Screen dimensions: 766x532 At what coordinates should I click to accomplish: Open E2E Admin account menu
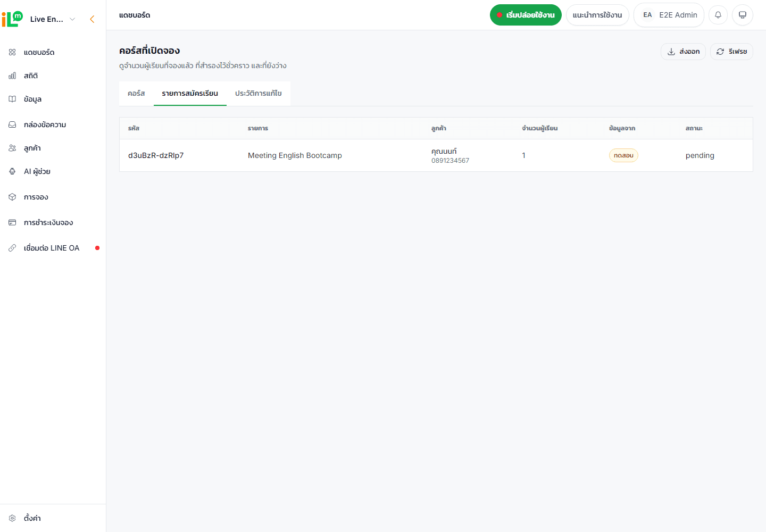tap(669, 15)
